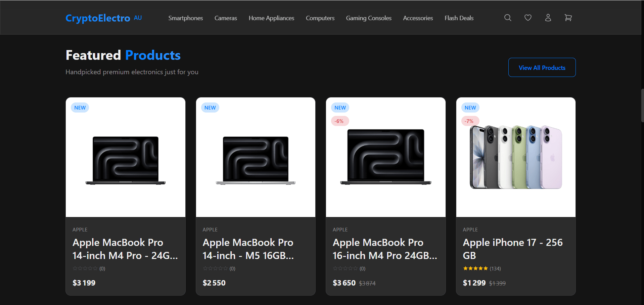Open the Cameras menu
This screenshot has width=644, height=305.
pos(226,18)
